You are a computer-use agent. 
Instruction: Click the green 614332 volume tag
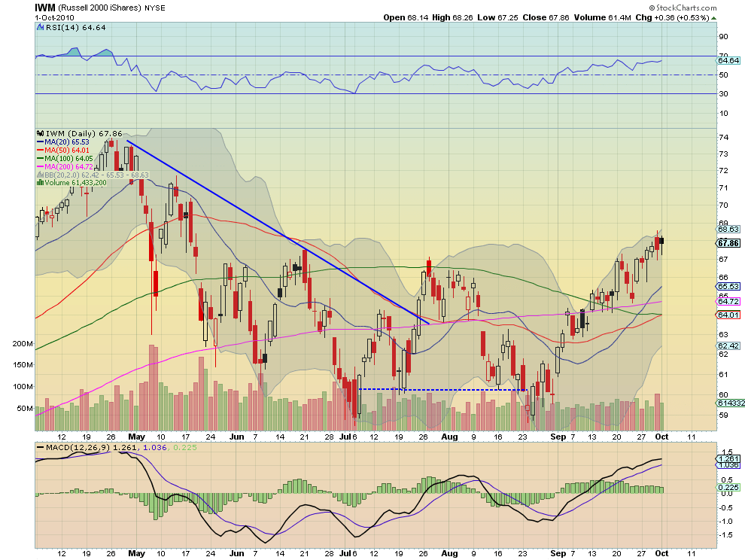731,403
